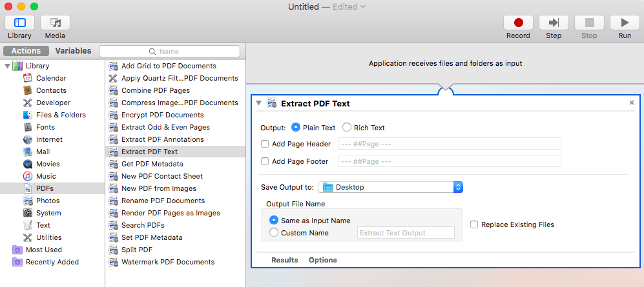
Task: Open the Recently Added smart folder icon
Action: tap(17, 262)
